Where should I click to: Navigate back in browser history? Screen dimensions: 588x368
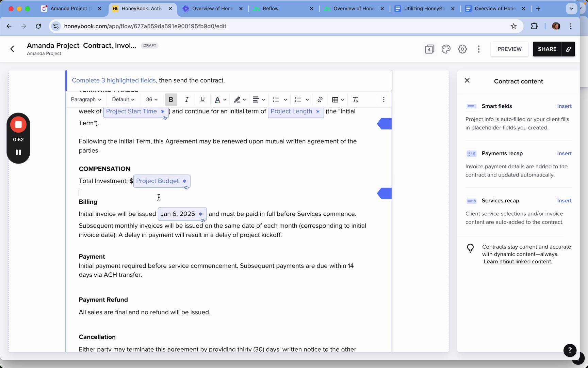coord(9,26)
